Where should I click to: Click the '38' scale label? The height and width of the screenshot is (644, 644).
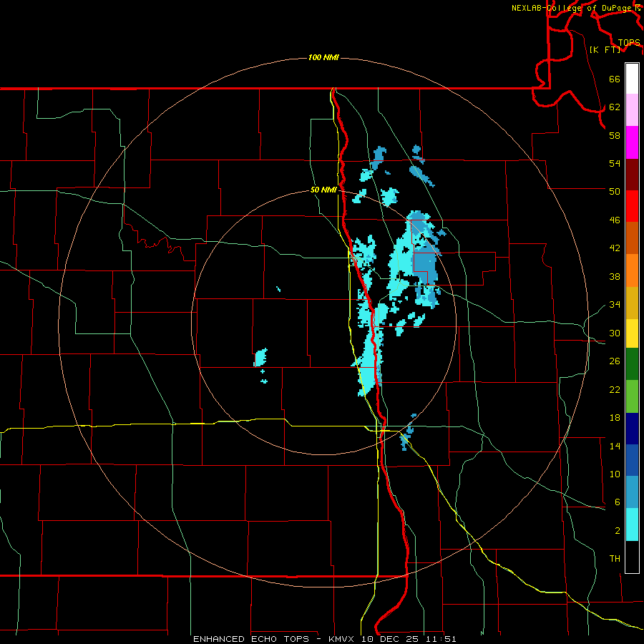615,277
